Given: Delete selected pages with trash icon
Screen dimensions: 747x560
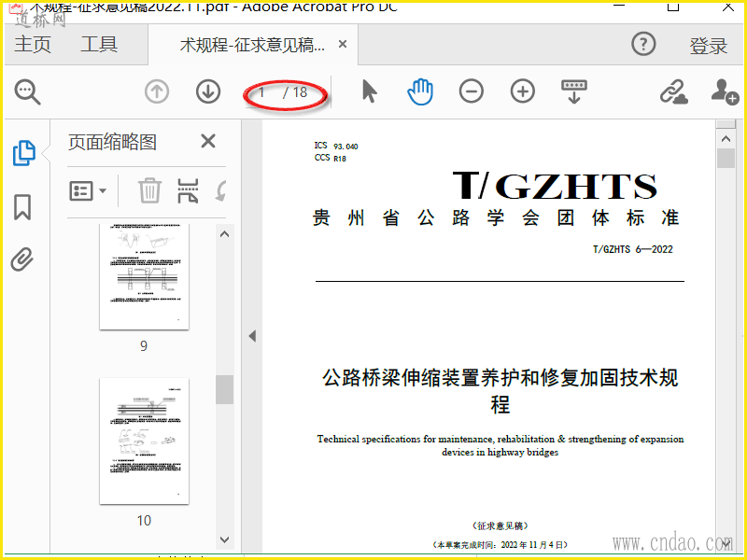Looking at the screenshot, I should coord(149,191).
